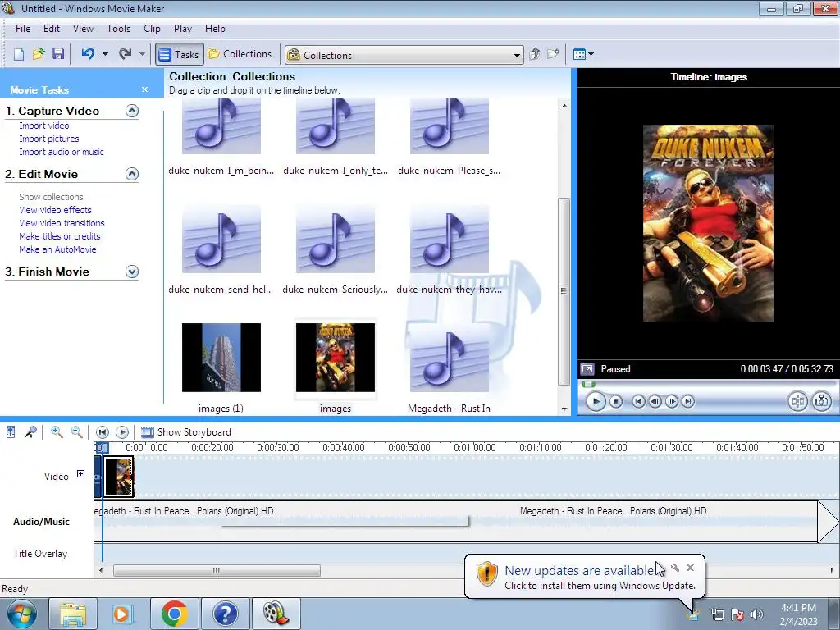
Task: Click the Undo arrow icon
Action: coord(88,54)
